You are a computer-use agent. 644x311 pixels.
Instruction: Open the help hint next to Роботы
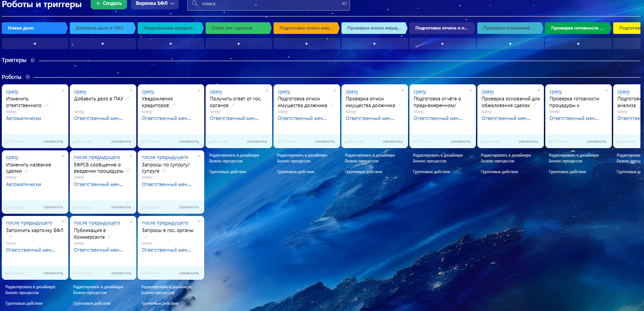28,77
